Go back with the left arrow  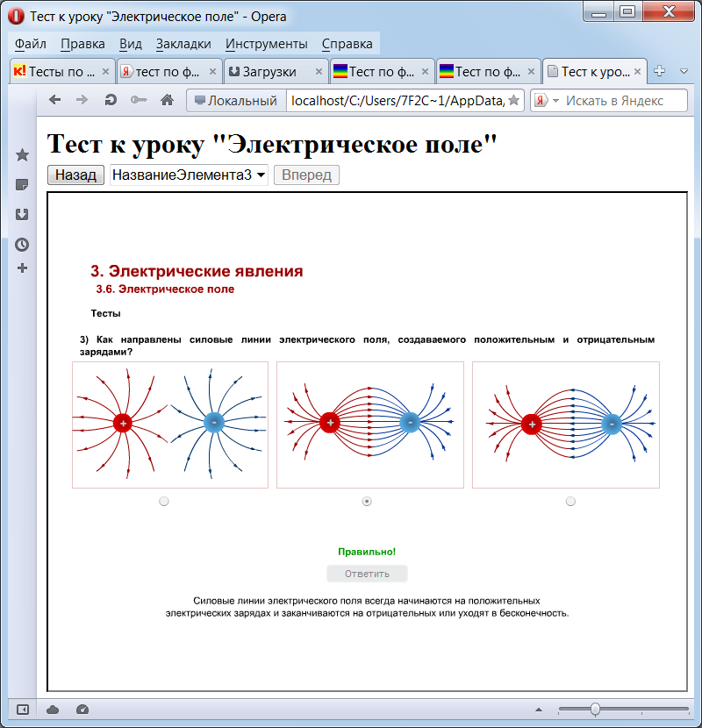point(54,100)
